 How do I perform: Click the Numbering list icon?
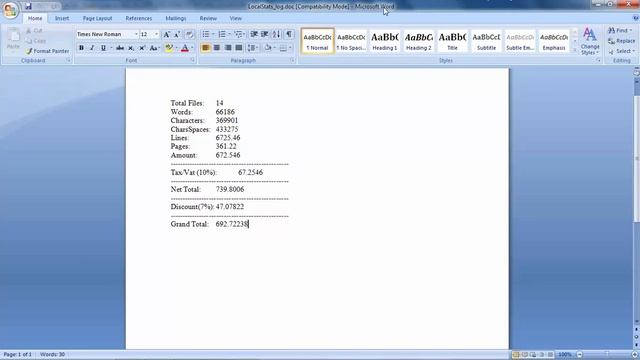click(x=222, y=34)
